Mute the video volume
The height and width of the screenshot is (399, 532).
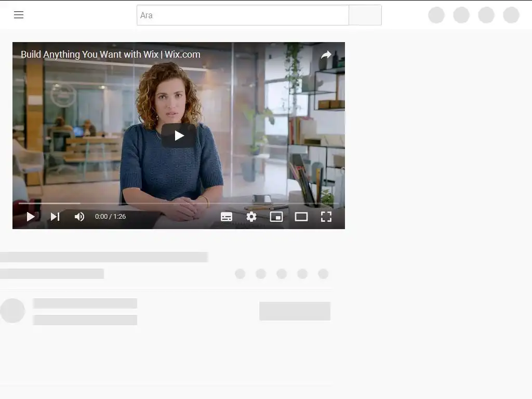pos(79,217)
